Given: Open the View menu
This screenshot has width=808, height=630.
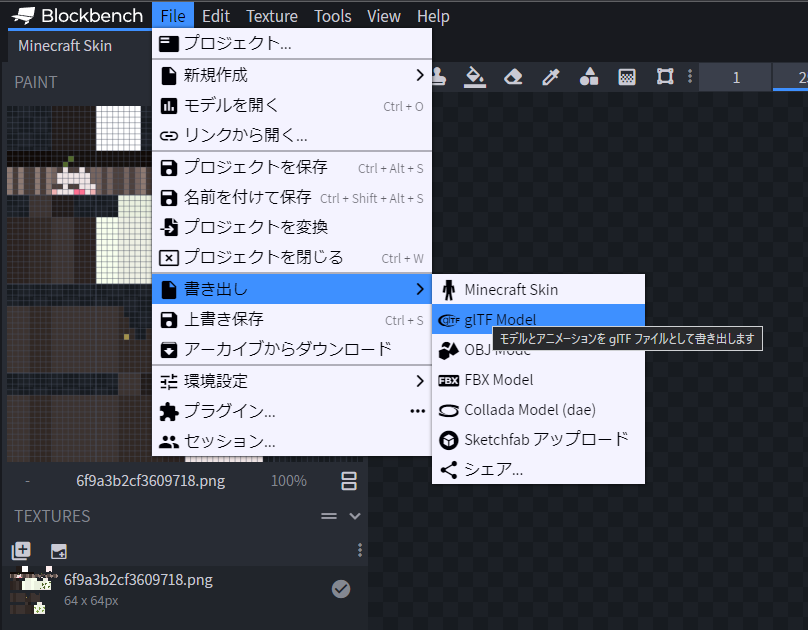Looking at the screenshot, I should (383, 16).
